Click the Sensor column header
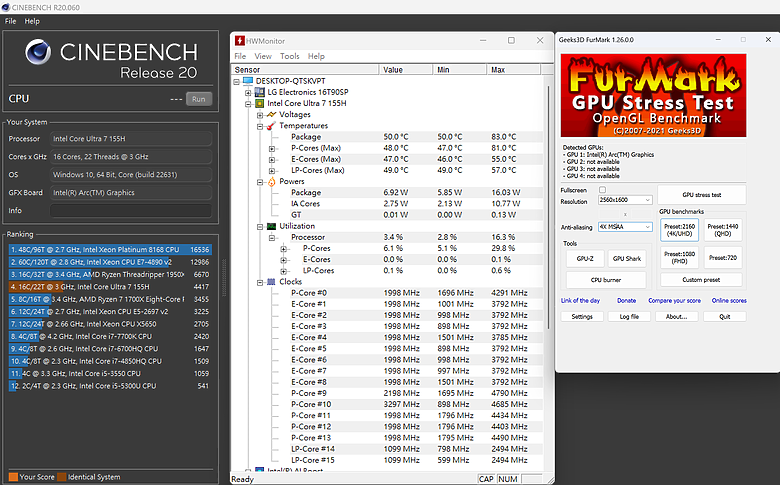This screenshot has width=780, height=485. [x=305, y=70]
